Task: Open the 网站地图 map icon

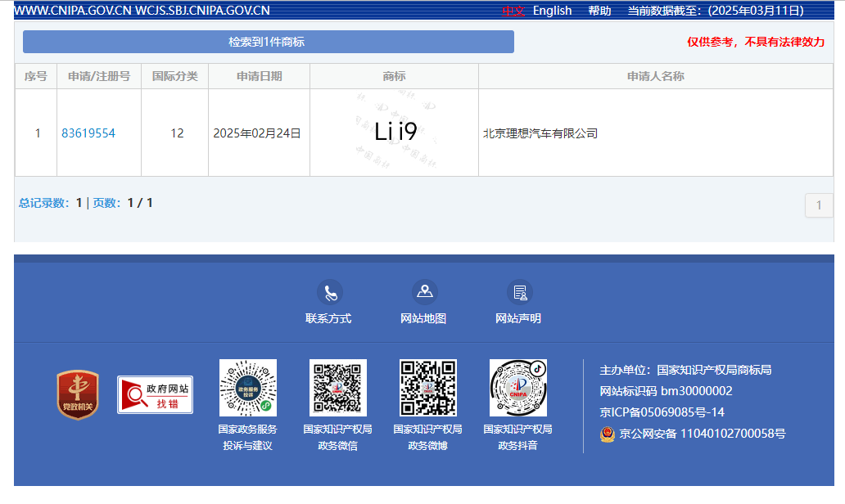Action: pyautogui.click(x=424, y=292)
